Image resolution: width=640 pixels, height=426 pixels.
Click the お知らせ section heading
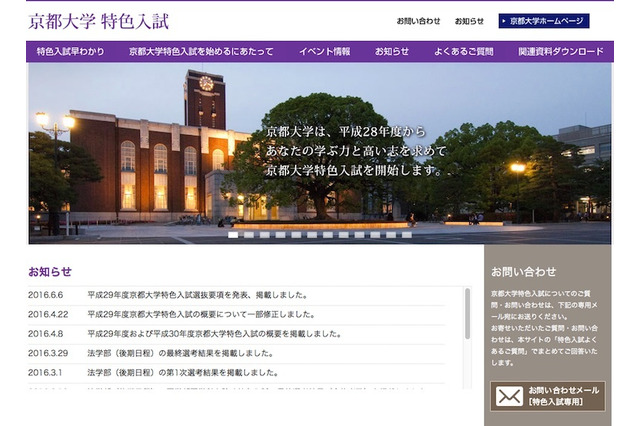[x=50, y=272]
